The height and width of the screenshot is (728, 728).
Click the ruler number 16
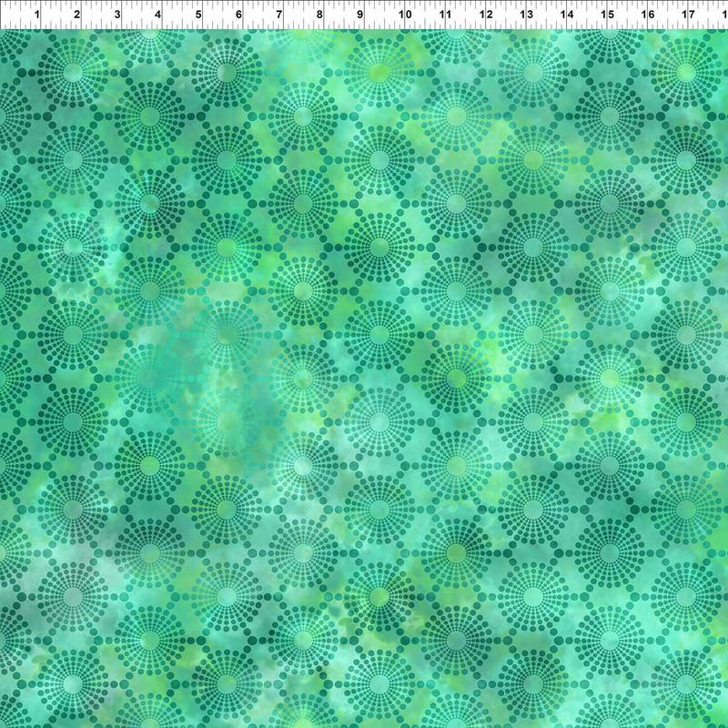647,15
